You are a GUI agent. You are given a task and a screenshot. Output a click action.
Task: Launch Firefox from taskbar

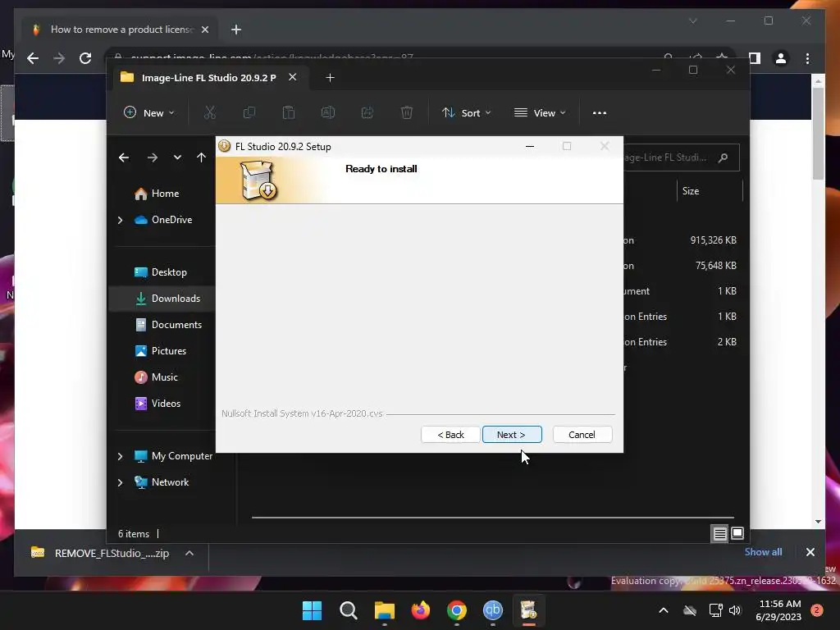tap(421, 610)
